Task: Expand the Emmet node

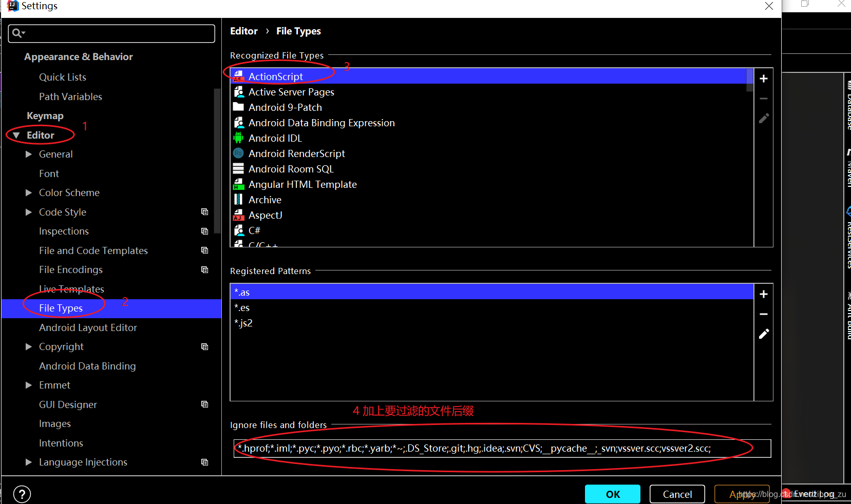Action: (29, 385)
